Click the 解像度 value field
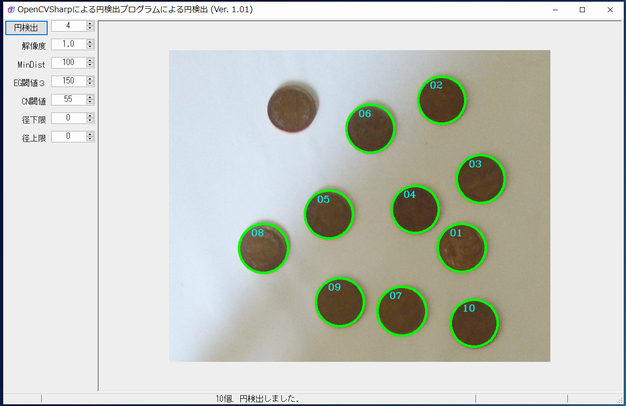 click(x=68, y=44)
